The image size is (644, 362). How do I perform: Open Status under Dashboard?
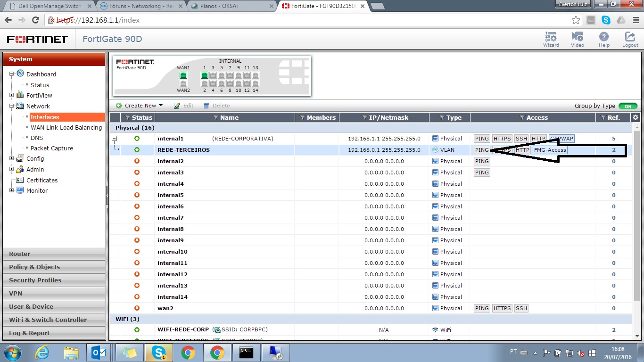click(40, 85)
